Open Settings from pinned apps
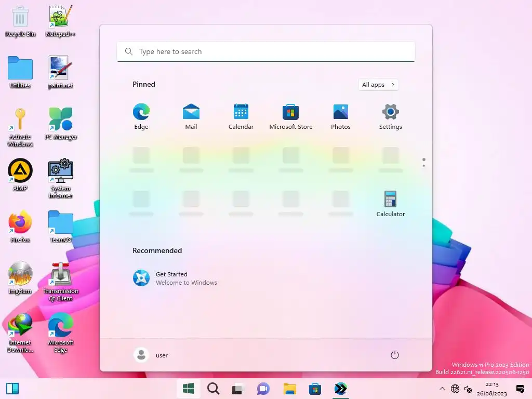532x399 pixels. (x=391, y=116)
